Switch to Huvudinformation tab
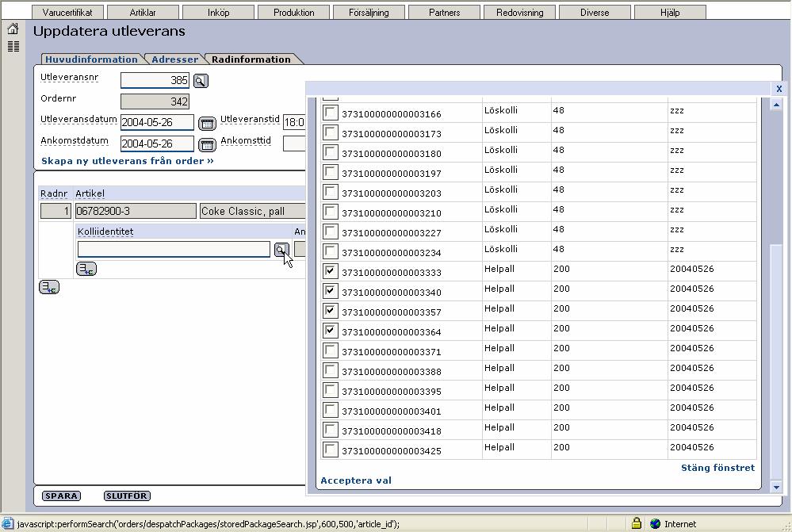The width and height of the screenshot is (792, 532). (x=91, y=59)
